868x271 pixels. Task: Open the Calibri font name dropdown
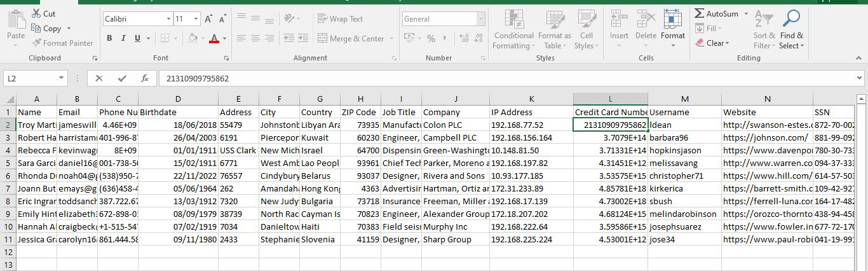point(168,19)
